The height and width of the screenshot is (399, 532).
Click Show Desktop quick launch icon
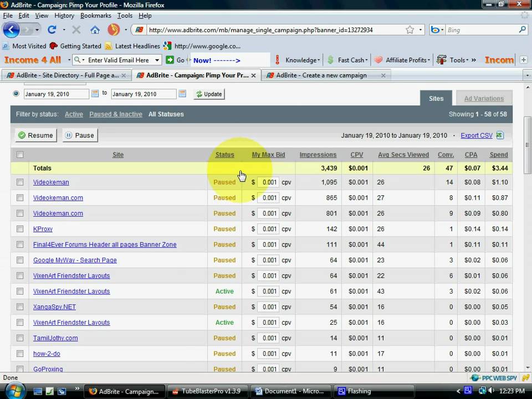click(38, 391)
